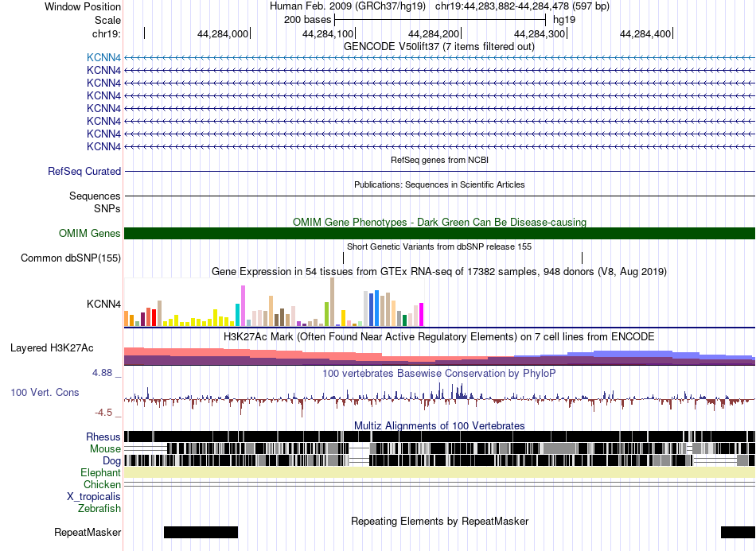
Task: Click the Chicken species label
Action: tap(102, 484)
